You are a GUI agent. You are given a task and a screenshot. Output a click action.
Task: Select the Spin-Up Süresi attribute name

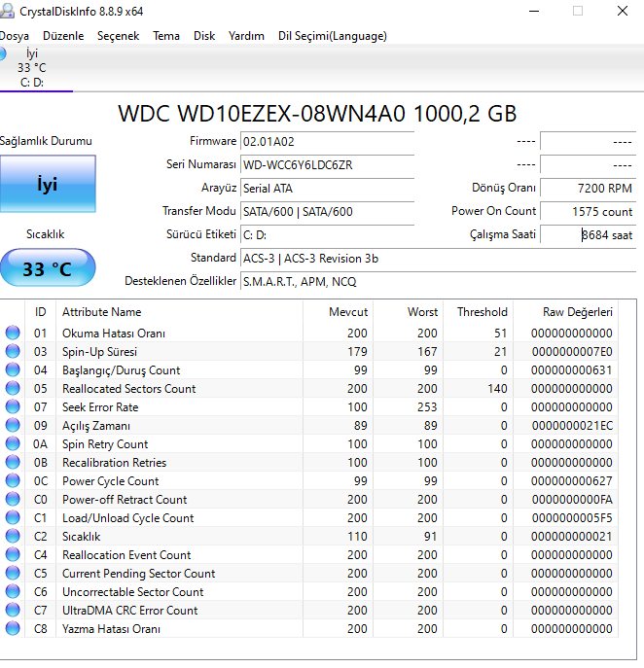100,351
